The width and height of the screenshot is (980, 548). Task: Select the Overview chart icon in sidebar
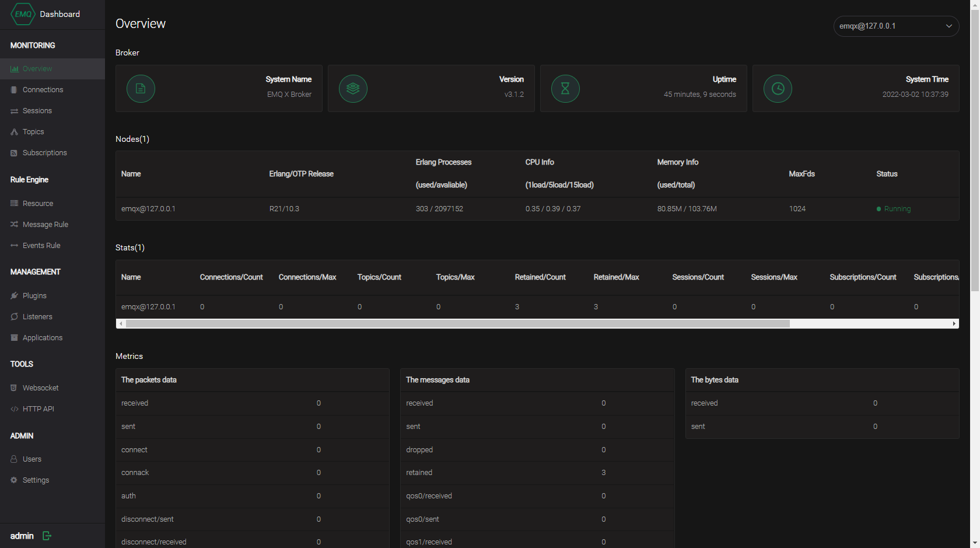(x=13, y=68)
